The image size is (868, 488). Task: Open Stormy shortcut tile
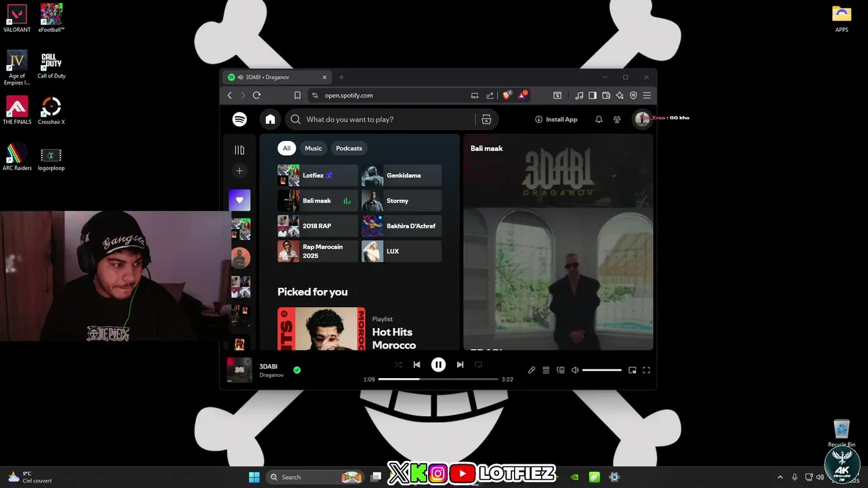(401, 201)
